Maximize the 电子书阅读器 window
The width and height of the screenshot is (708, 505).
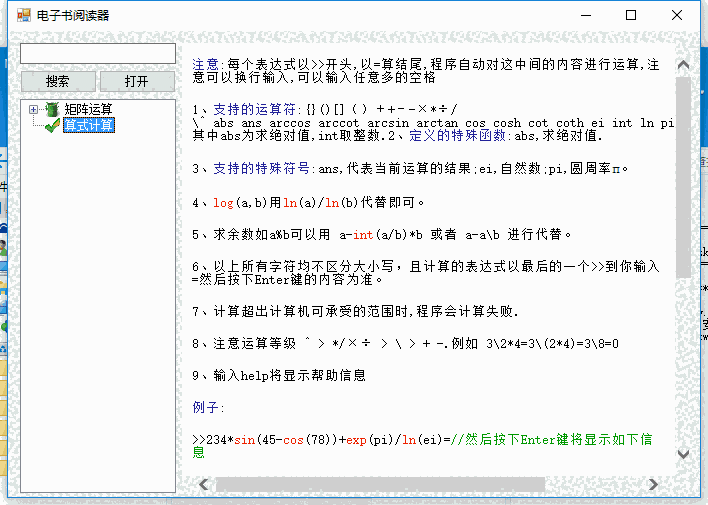[631, 15]
